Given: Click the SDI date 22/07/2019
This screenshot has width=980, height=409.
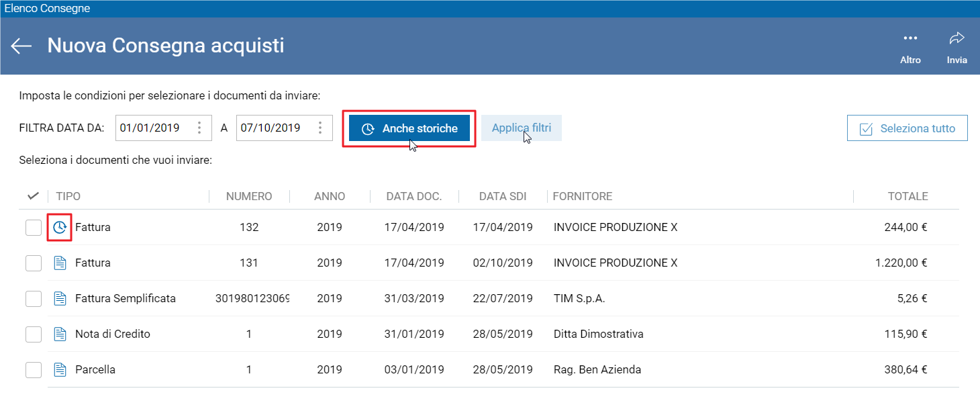Looking at the screenshot, I should (503, 298).
